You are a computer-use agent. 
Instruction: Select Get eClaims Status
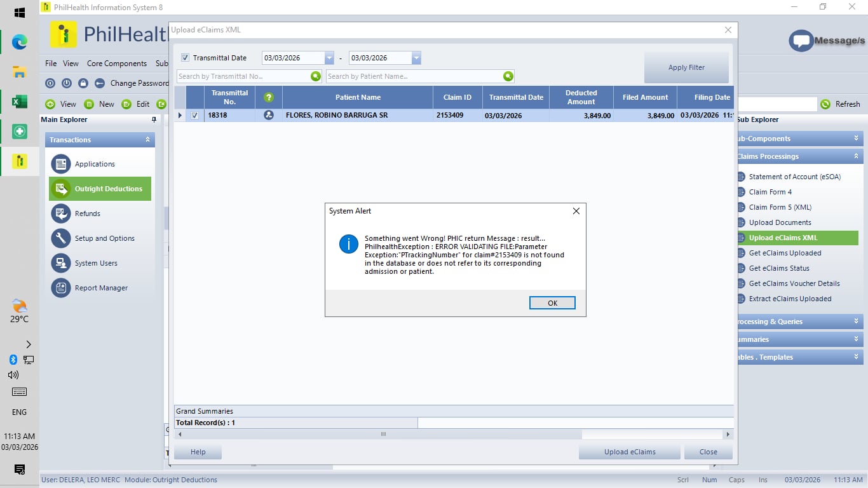779,268
